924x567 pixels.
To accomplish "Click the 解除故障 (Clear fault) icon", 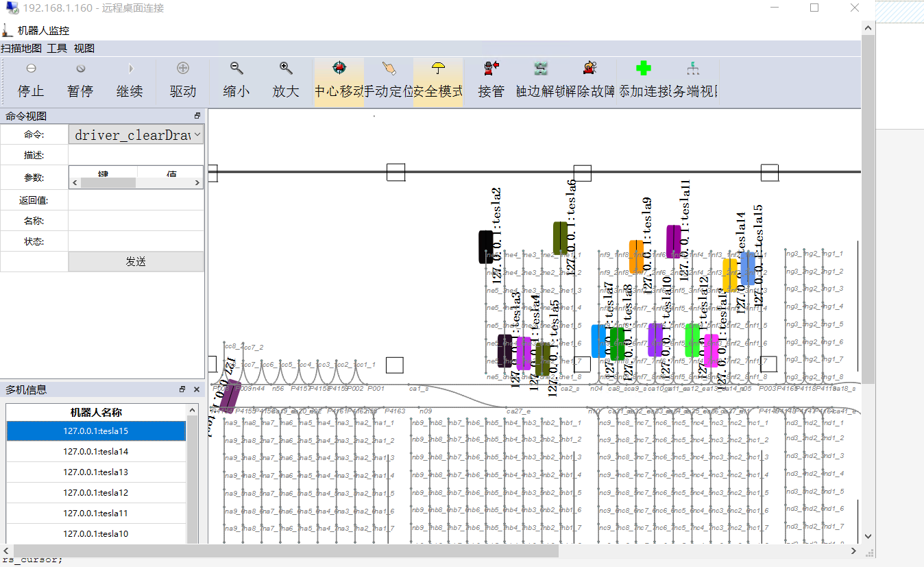I will coord(589,69).
